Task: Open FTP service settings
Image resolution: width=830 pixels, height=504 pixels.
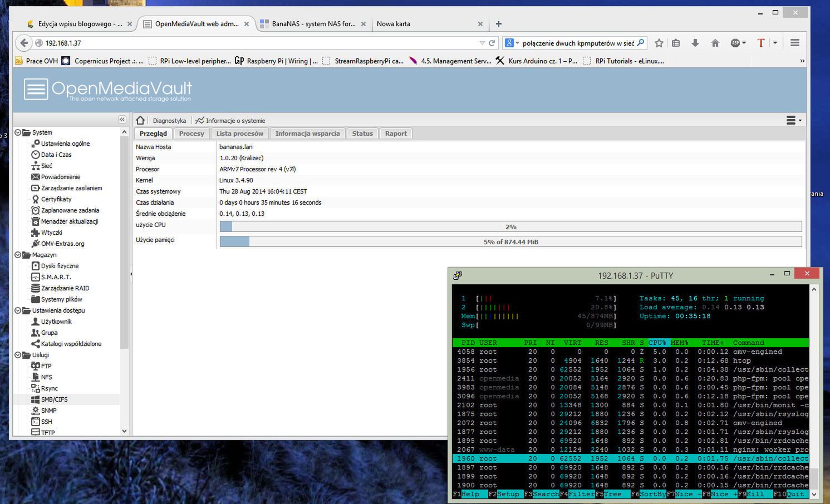Action: click(41, 366)
